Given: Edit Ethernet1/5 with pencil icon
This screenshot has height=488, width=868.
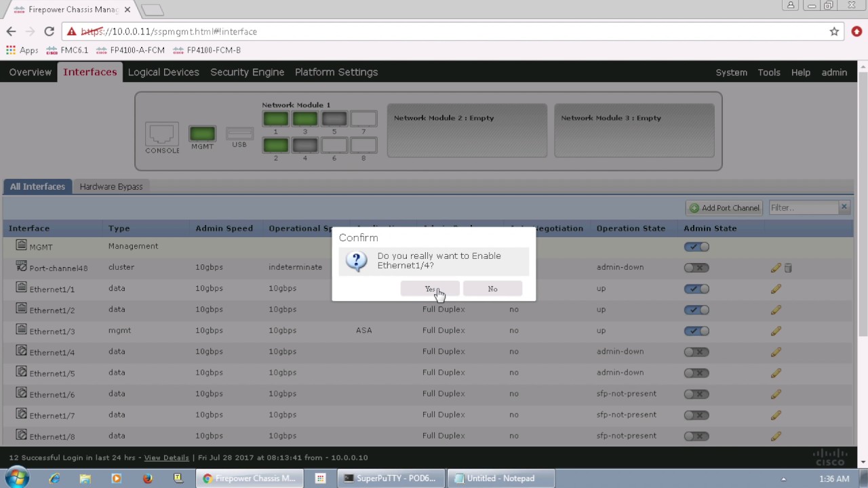Looking at the screenshot, I should (x=776, y=373).
